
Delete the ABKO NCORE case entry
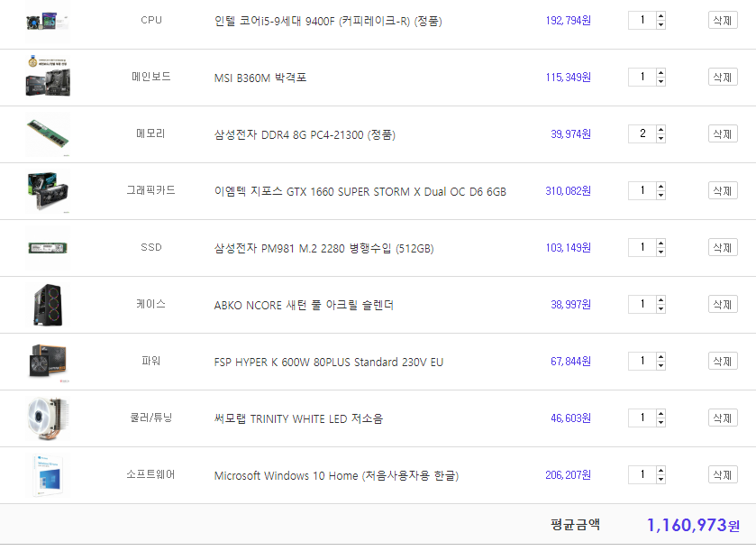pyautogui.click(x=722, y=304)
